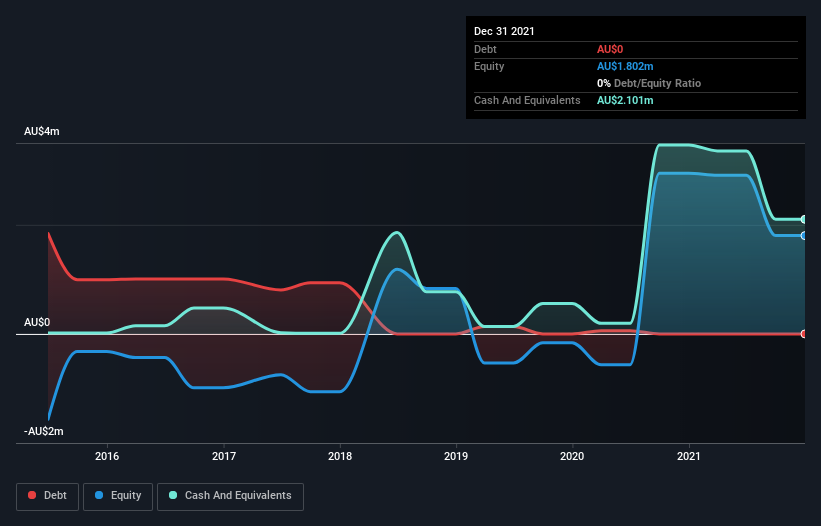Viewport: 821px width, 526px height.
Task: Click the -AU$2m y-axis label
Action: tap(44, 431)
